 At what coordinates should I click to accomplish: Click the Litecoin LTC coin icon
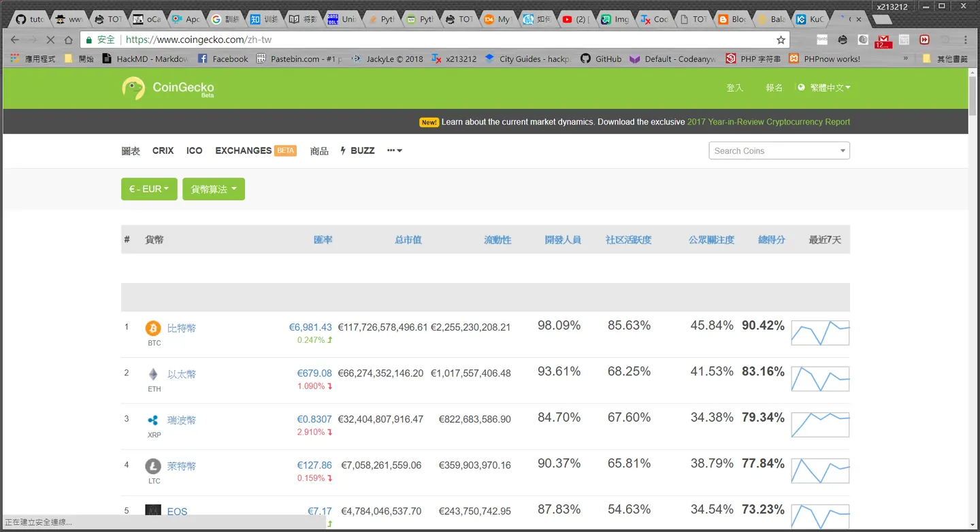click(x=153, y=466)
